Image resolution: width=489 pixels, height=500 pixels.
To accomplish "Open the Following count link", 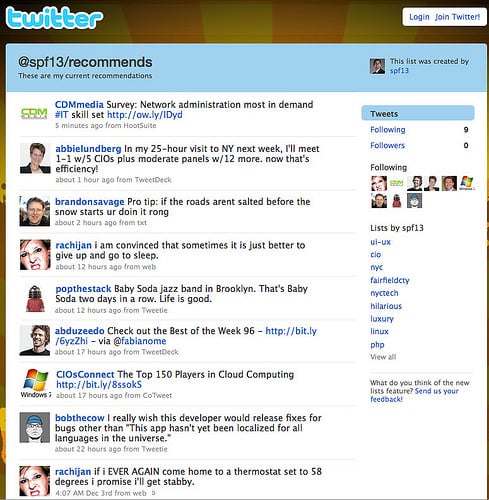I will tap(388, 129).
